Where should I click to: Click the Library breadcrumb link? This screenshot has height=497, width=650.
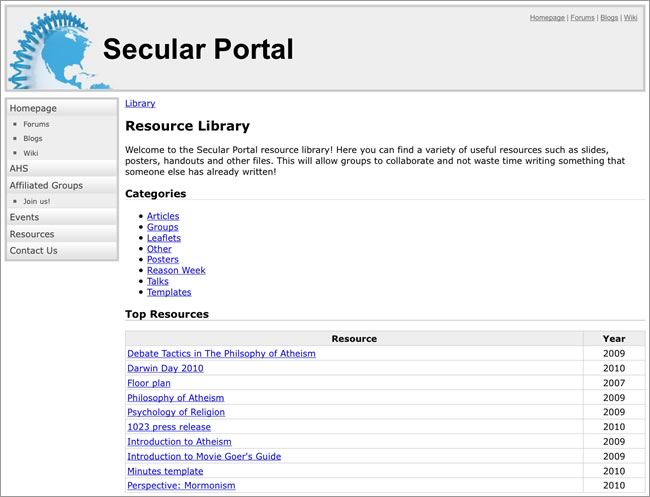140,103
